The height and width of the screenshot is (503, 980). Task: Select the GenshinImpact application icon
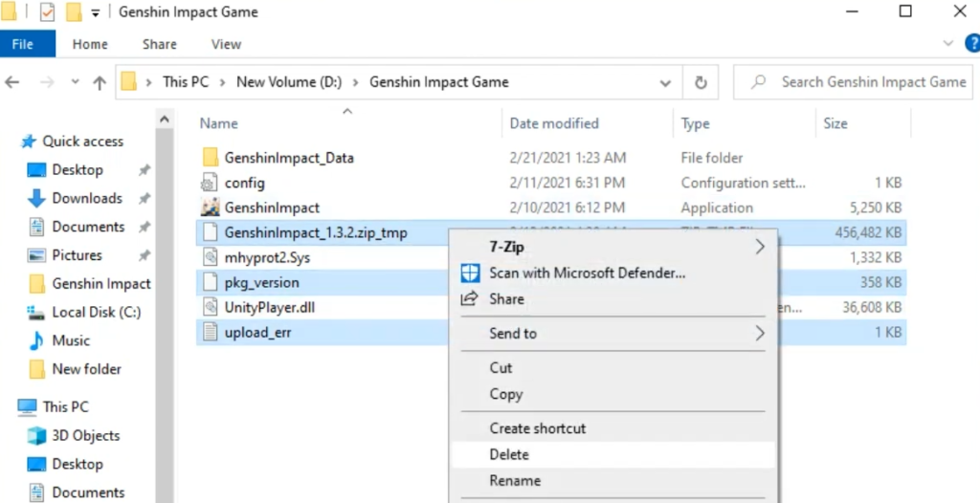pyautogui.click(x=210, y=208)
